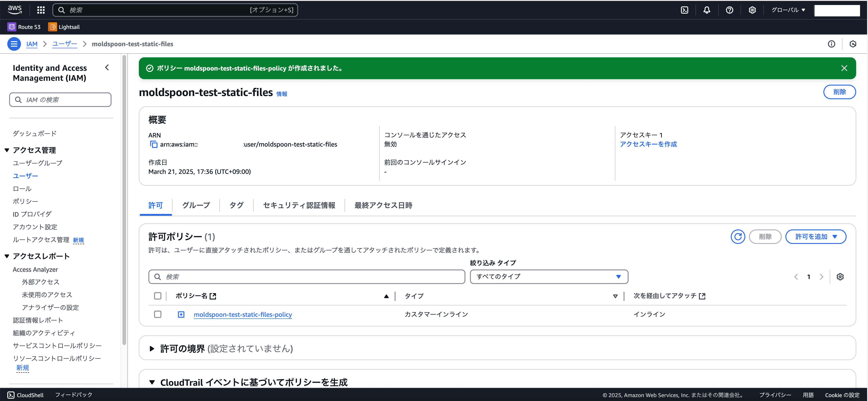Switch to the Tags tab

point(236,205)
